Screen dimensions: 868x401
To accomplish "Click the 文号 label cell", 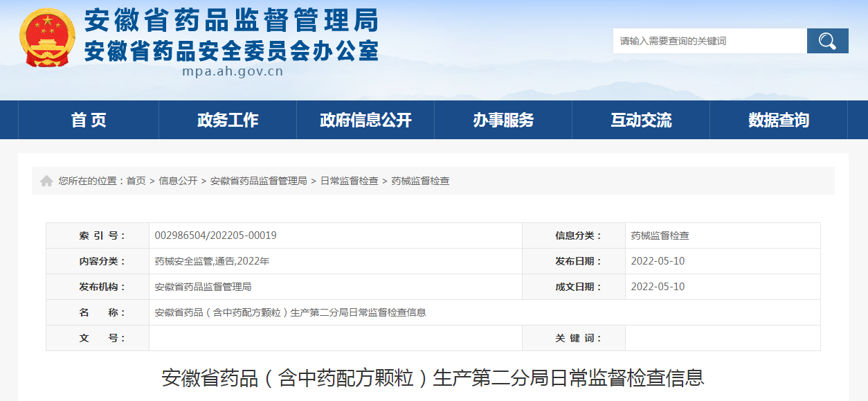I will 98,338.
